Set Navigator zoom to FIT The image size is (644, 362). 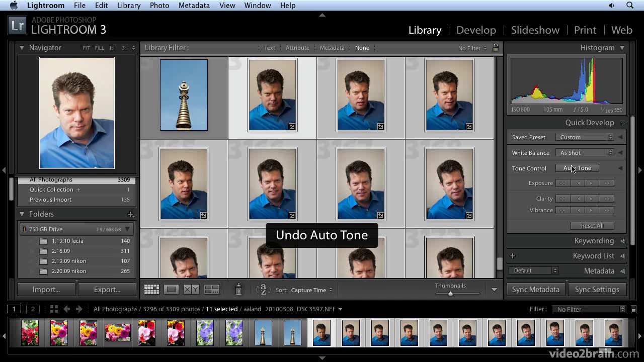[x=87, y=48]
